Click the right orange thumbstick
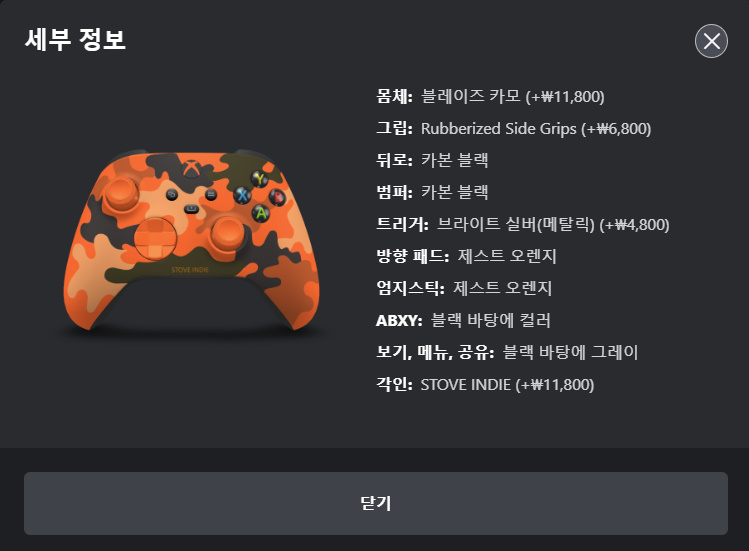The image size is (749, 551). coord(228,233)
